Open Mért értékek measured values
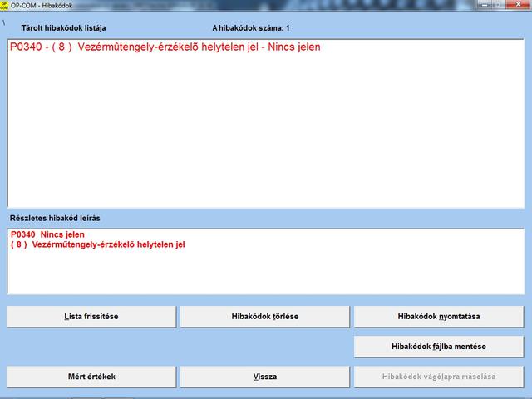Viewport: 532px width, 399px height. pyautogui.click(x=91, y=377)
